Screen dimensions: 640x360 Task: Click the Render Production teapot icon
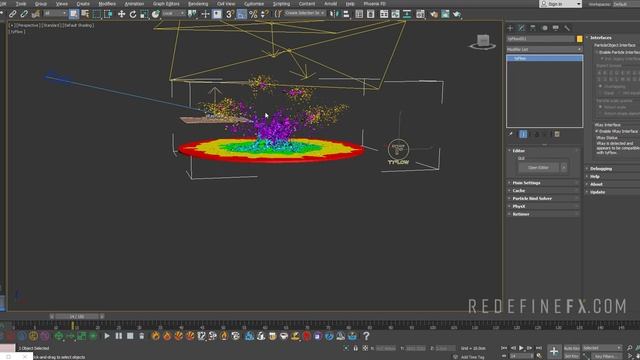click(456, 14)
